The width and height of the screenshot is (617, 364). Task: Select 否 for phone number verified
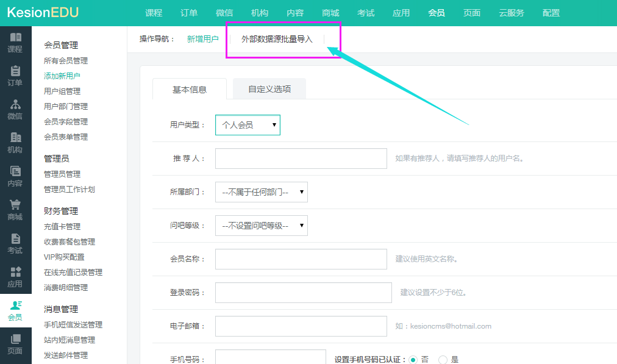(x=413, y=360)
